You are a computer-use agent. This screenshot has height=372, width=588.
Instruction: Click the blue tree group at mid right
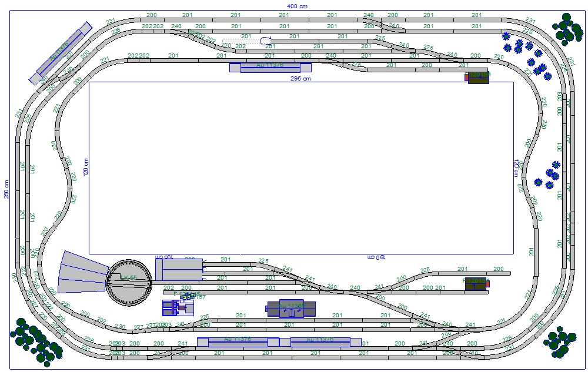[548, 175]
